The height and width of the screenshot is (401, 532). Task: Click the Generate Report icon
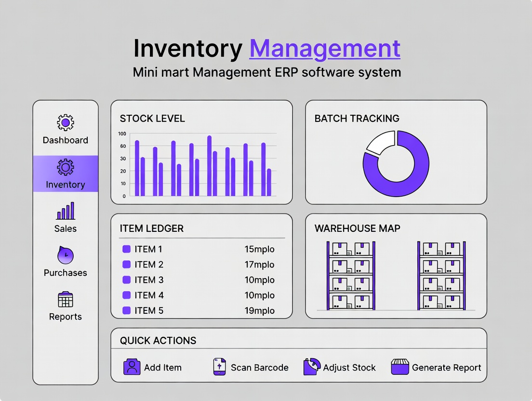click(399, 367)
